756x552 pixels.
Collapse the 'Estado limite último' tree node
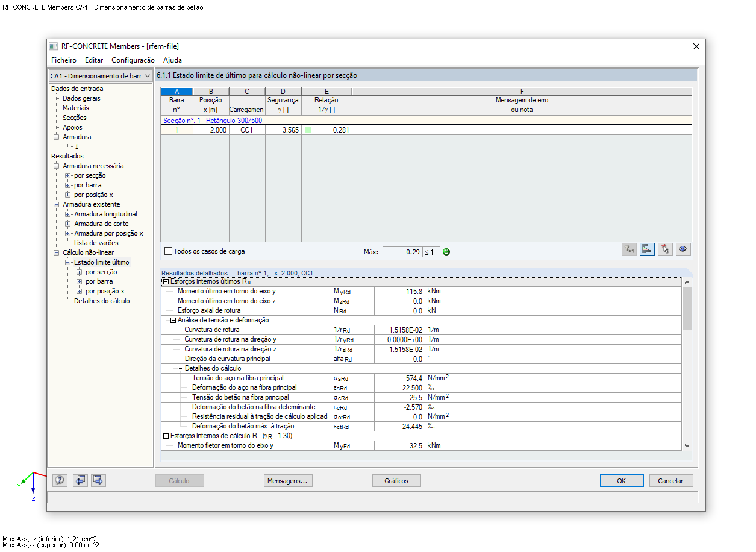coord(68,262)
